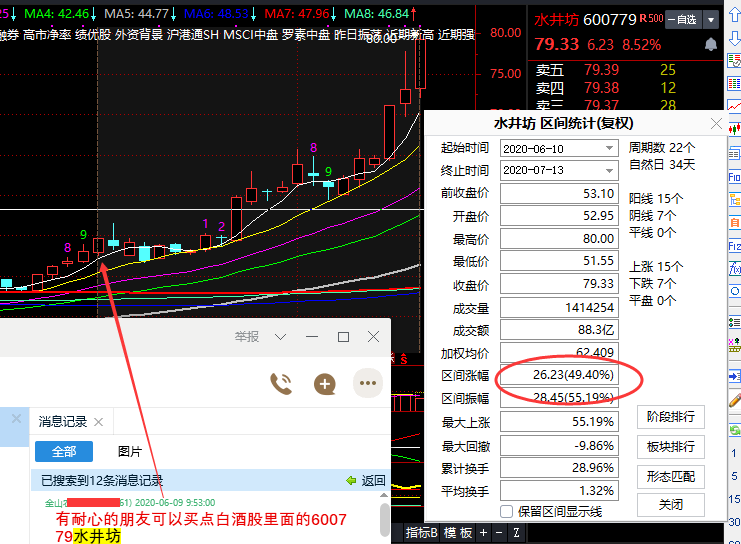The image size is (741, 544).
Task: Open the F12 icon in right sidebar
Action: pyautogui.click(x=734, y=246)
